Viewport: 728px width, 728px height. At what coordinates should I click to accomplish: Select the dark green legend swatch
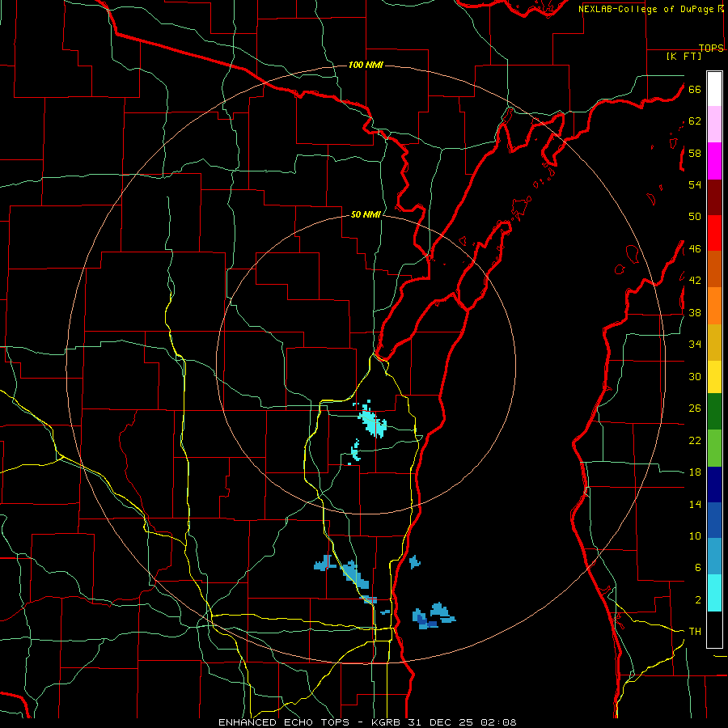click(x=714, y=412)
